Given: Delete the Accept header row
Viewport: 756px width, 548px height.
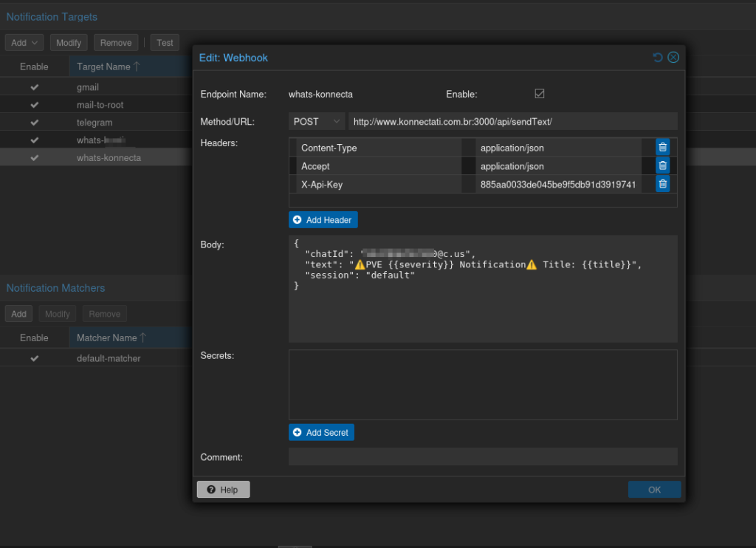Looking at the screenshot, I should 662,166.
